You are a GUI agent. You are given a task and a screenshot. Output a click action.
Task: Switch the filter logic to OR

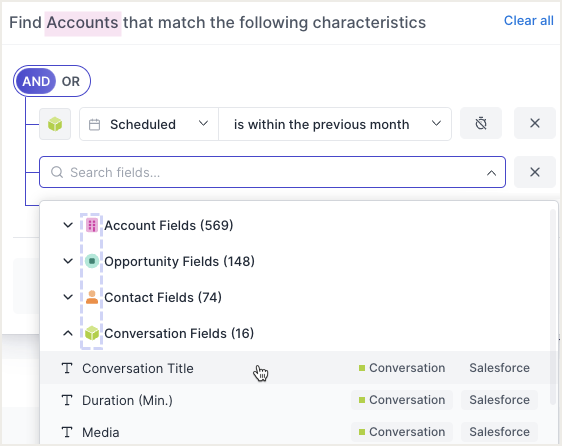(71, 81)
